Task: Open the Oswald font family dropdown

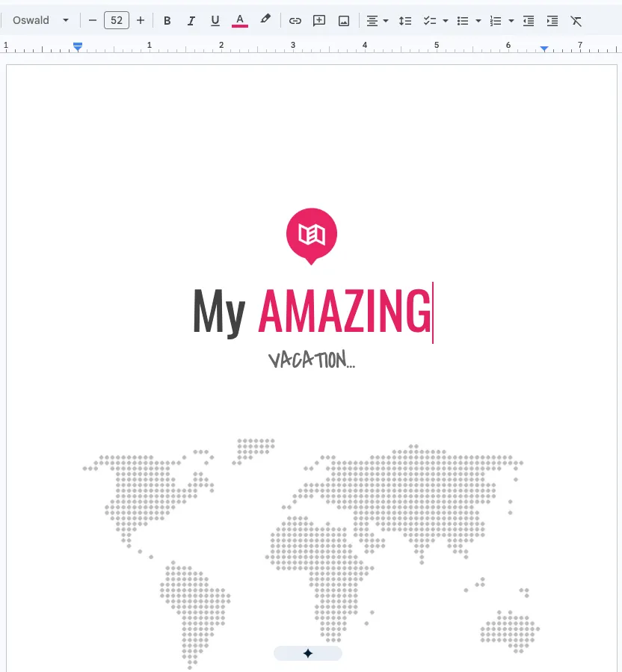Action: point(40,20)
